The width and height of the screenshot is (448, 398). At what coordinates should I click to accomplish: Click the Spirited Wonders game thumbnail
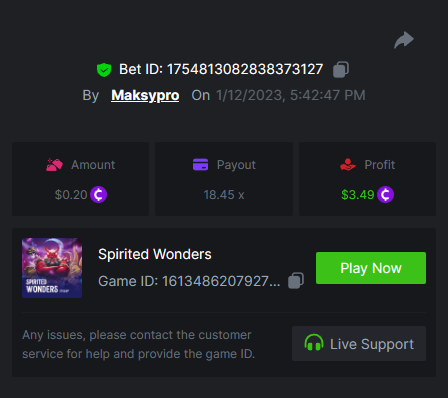(x=52, y=268)
